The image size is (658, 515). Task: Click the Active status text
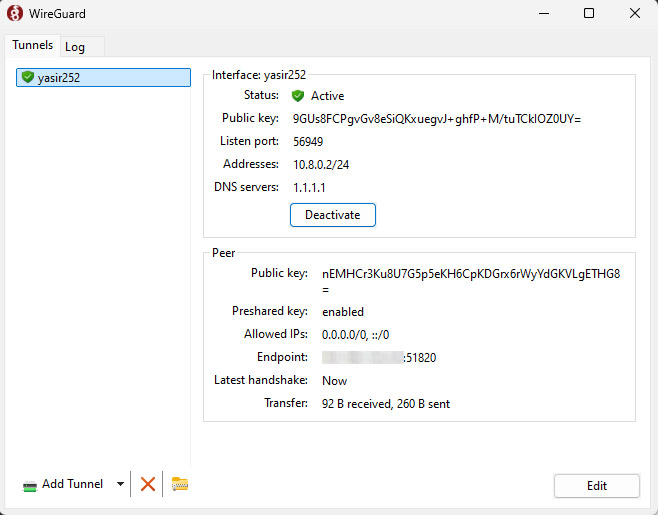click(327, 96)
